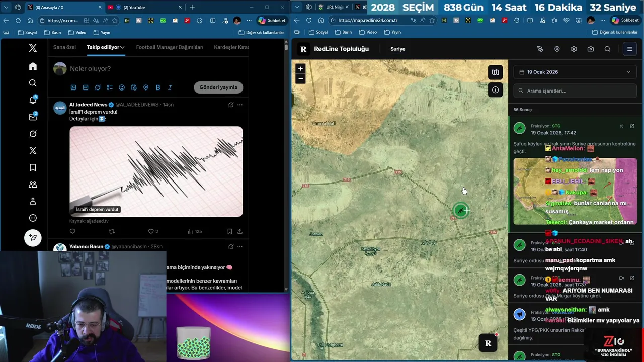Add media image icon in X composer
Viewport: 644px width, 362px height.
click(x=73, y=87)
